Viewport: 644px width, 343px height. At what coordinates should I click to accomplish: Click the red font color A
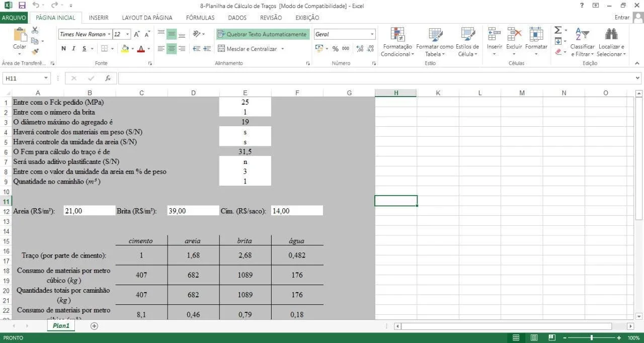coord(141,49)
